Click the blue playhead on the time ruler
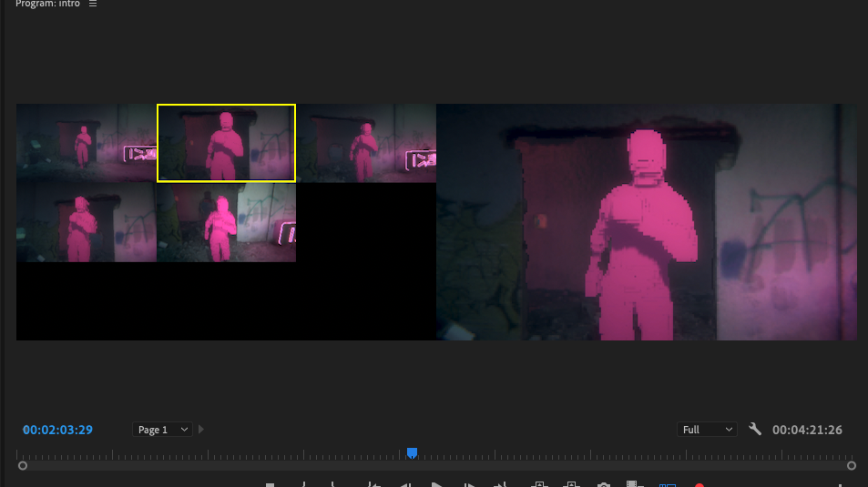Screen dimensions: 868x487 412,452
